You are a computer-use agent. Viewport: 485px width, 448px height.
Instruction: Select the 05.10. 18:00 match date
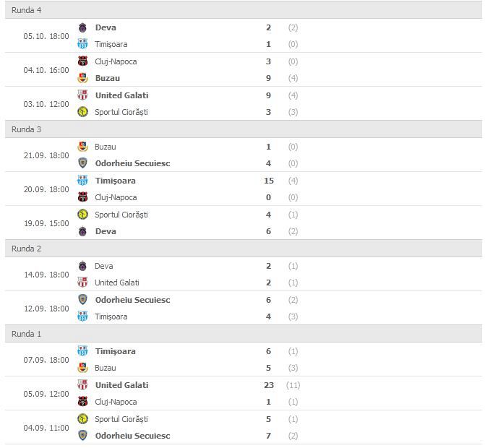[x=46, y=36]
